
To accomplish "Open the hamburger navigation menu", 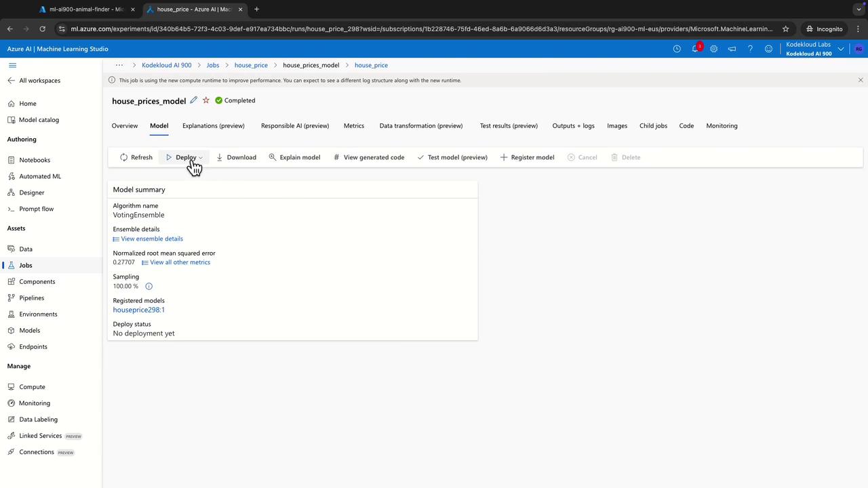I will (12, 65).
